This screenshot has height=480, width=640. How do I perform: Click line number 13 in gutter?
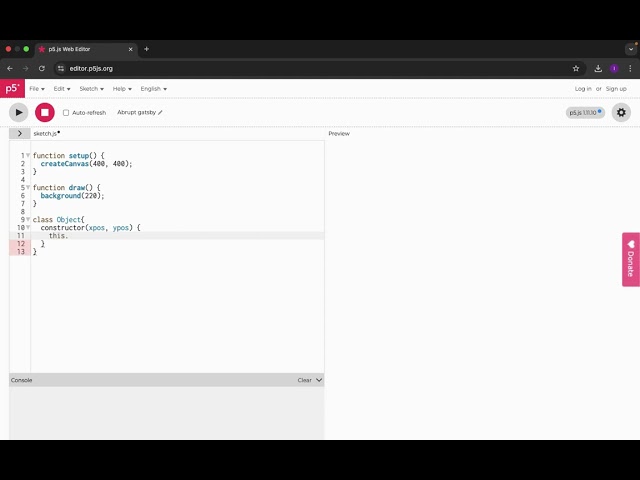tap(21, 251)
